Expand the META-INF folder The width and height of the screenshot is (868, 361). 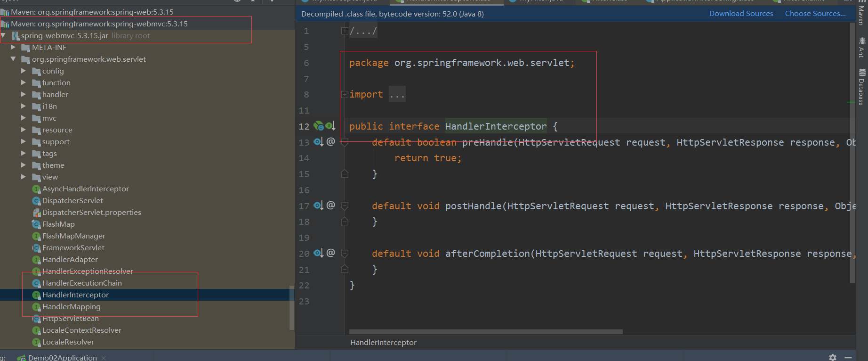[x=13, y=47]
